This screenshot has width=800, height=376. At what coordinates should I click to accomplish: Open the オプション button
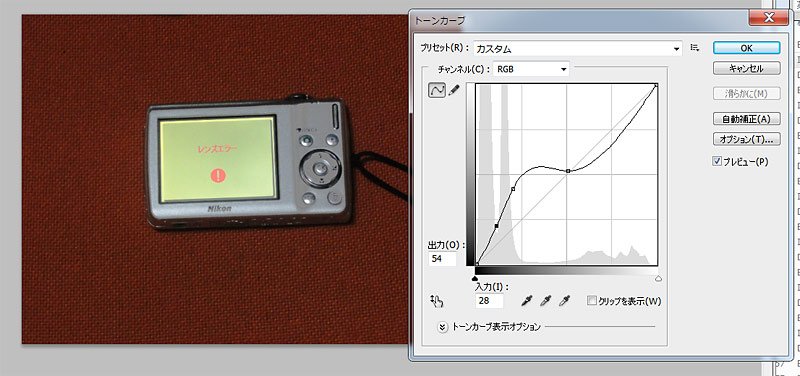coord(746,139)
